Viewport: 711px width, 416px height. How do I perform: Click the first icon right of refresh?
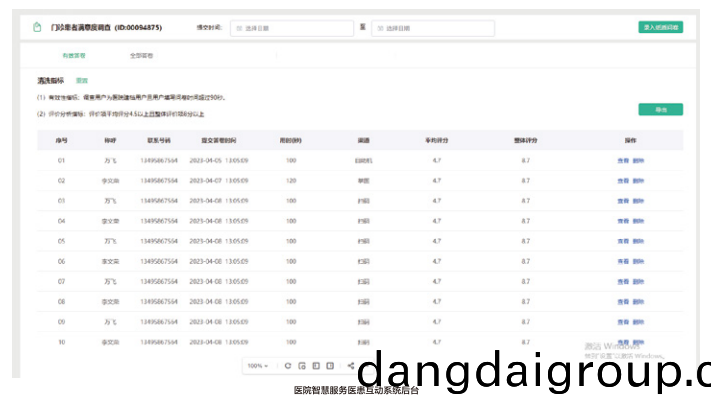(x=302, y=366)
